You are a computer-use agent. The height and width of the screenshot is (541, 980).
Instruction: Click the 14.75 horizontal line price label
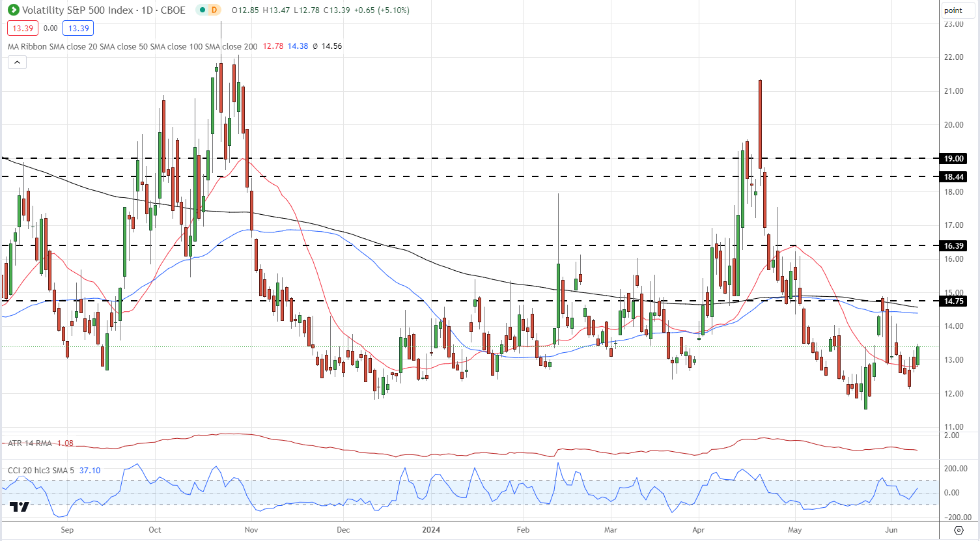[954, 301]
